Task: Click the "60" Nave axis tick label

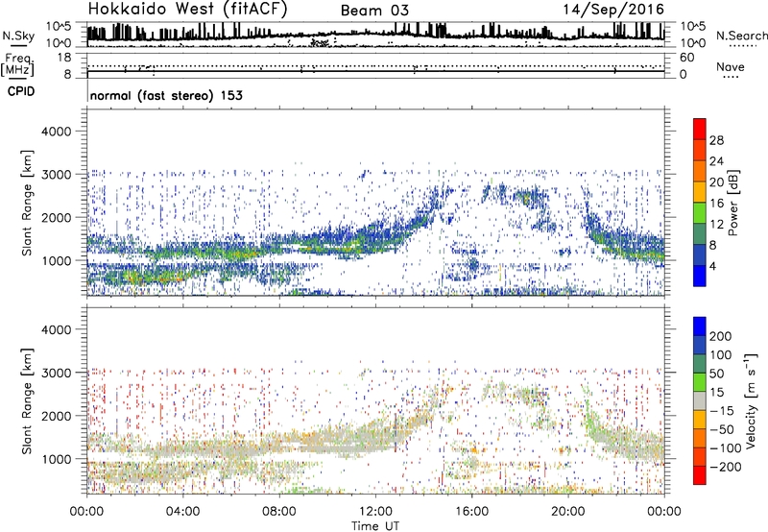Action: (686, 58)
